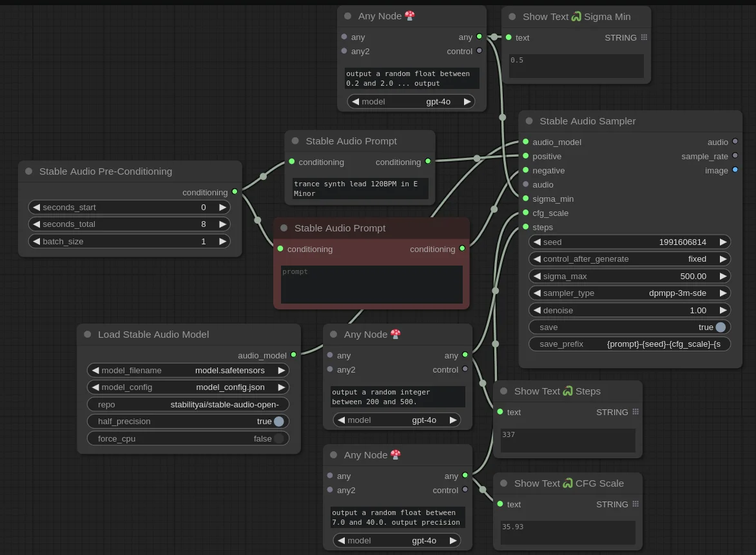Decrease seconds_start with its left arrow
This screenshot has width=756, height=555.
pos(36,208)
